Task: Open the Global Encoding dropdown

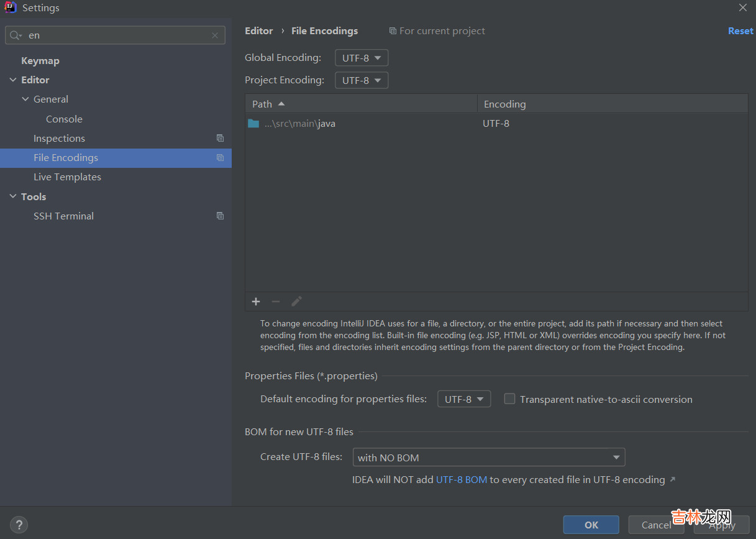Action: (362, 58)
